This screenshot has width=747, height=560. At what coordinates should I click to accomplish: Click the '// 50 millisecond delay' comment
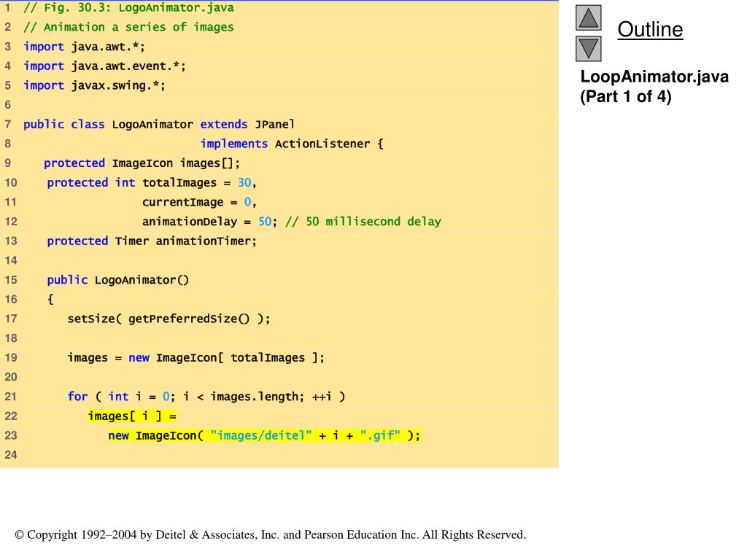click(x=363, y=222)
